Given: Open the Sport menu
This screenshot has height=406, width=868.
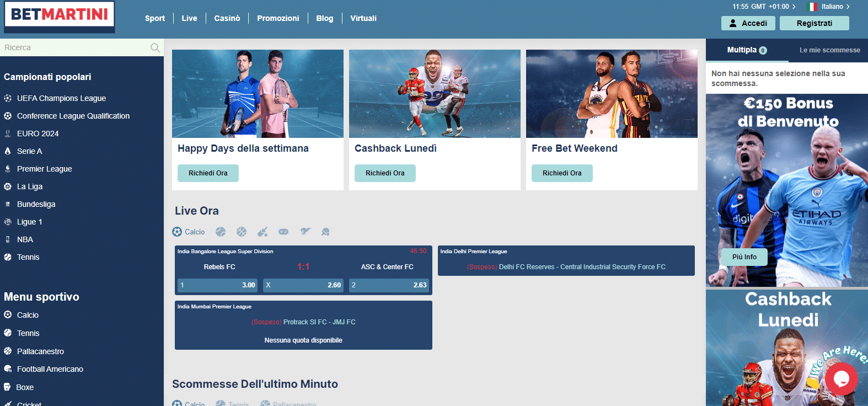Looking at the screenshot, I should coord(155,18).
